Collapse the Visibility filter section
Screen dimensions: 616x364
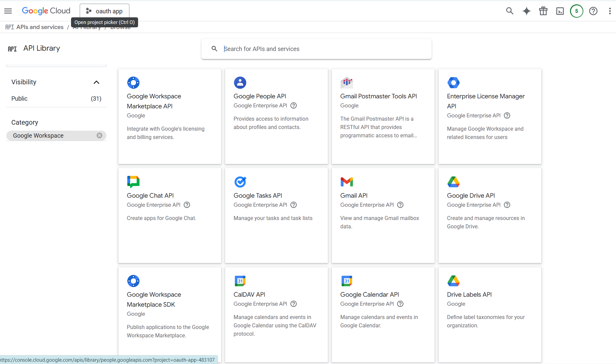pyautogui.click(x=96, y=82)
